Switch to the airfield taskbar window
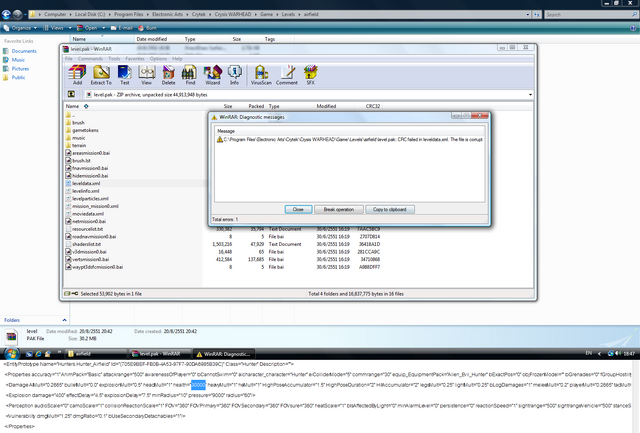The width and height of the screenshot is (640, 433). [x=96, y=354]
